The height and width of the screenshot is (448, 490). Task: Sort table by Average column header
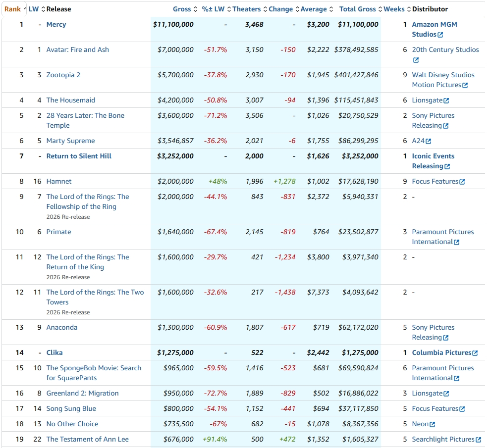pyautogui.click(x=313, y=9)
